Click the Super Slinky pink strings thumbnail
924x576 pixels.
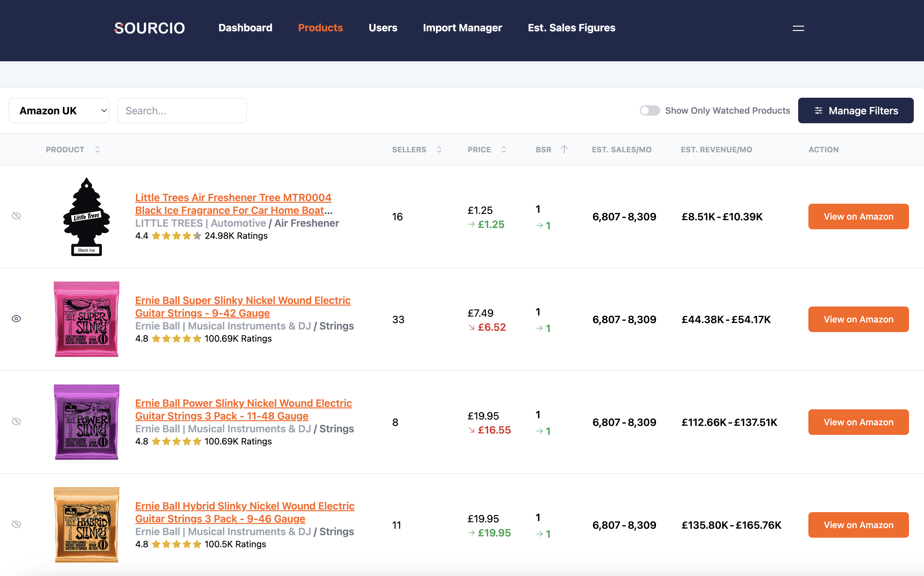tap(86, 320)
